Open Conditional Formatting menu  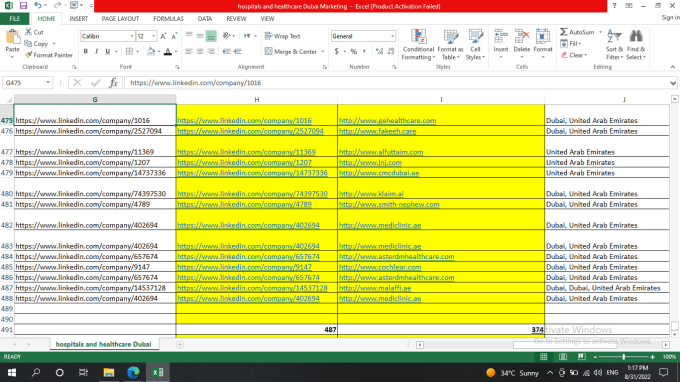coord(418,45)
